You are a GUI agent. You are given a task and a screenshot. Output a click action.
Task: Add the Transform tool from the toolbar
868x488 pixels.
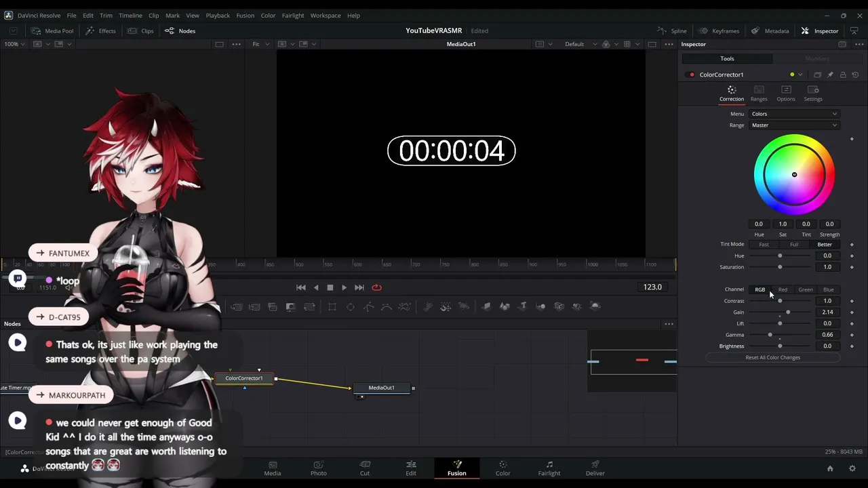click(309, 307)
